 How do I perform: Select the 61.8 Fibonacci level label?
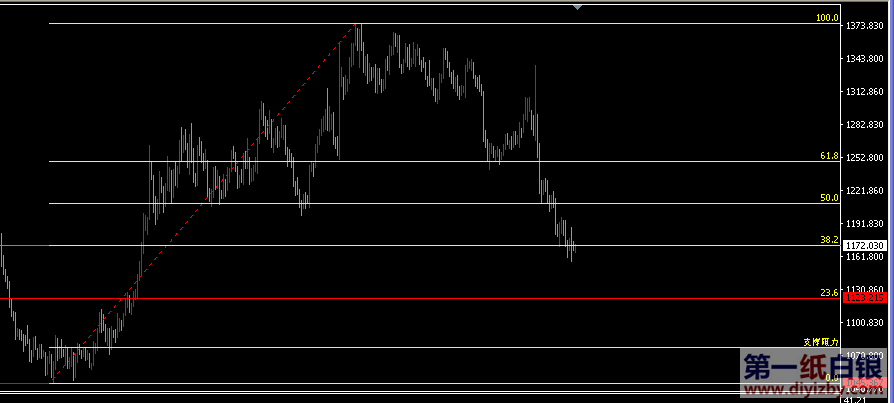point(828,157)
